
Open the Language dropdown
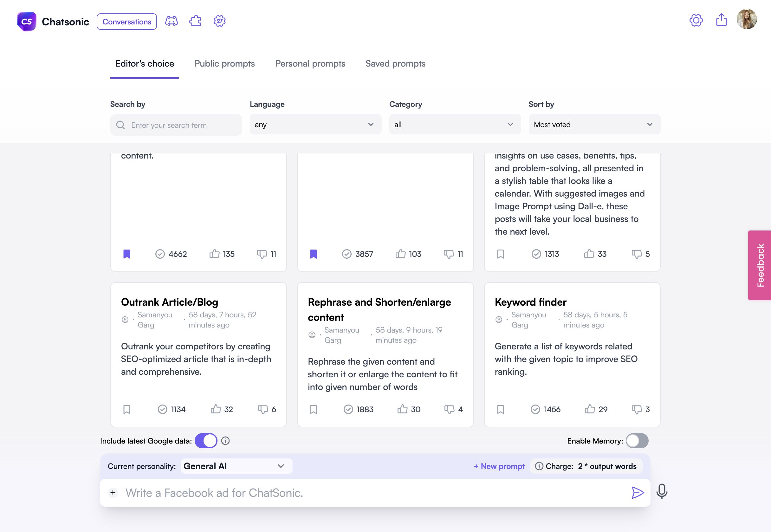click(x=315, y=124)
